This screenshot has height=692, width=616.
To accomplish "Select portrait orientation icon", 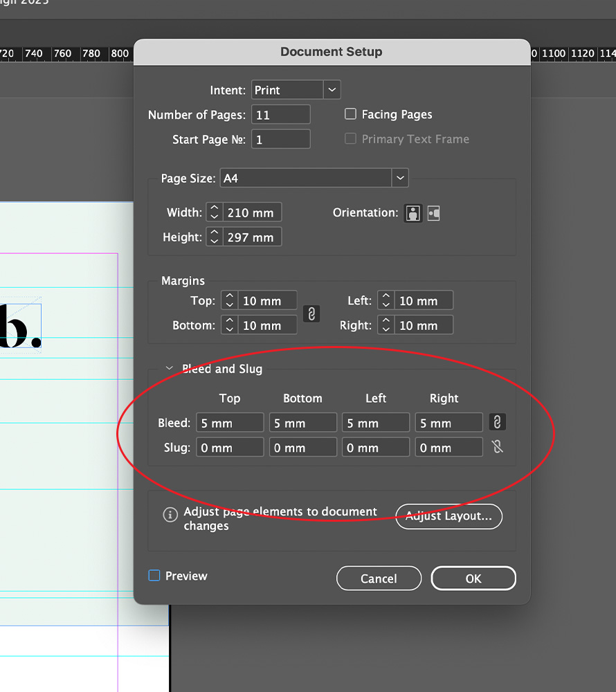I will pyautogui.click(x=413, y=213).
